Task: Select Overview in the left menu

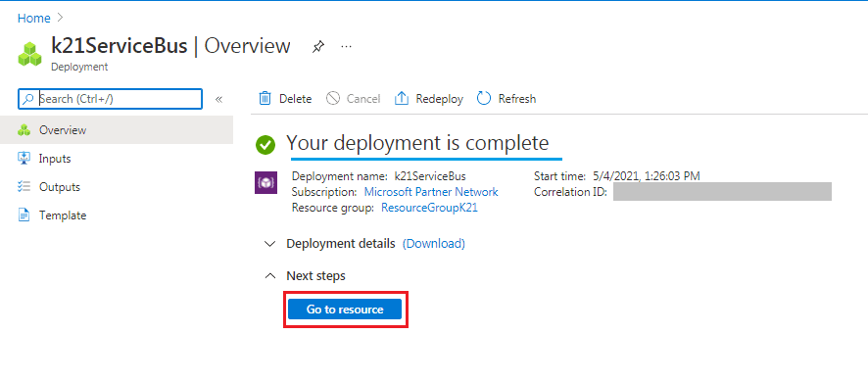Action: (x=117, y=130)
